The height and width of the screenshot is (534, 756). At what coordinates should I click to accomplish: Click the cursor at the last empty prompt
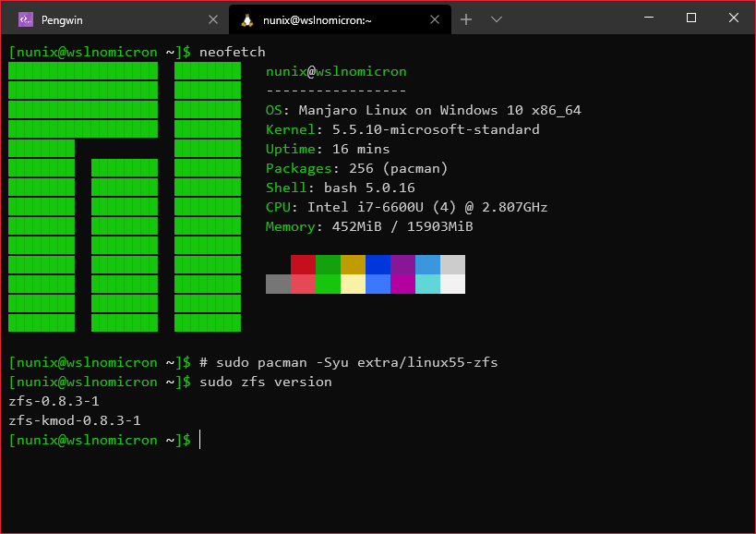point(200,440)
